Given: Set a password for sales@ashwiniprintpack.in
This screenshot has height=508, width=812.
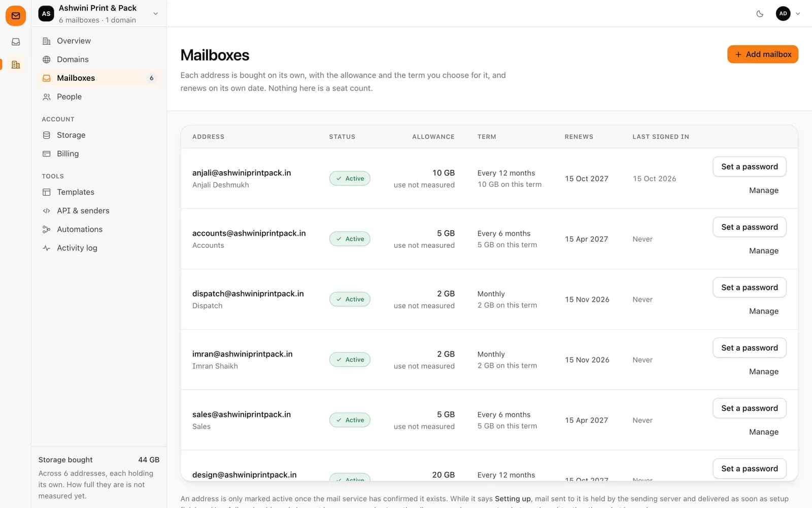Looking at the screenshot, I should click(x=750, y=408).
